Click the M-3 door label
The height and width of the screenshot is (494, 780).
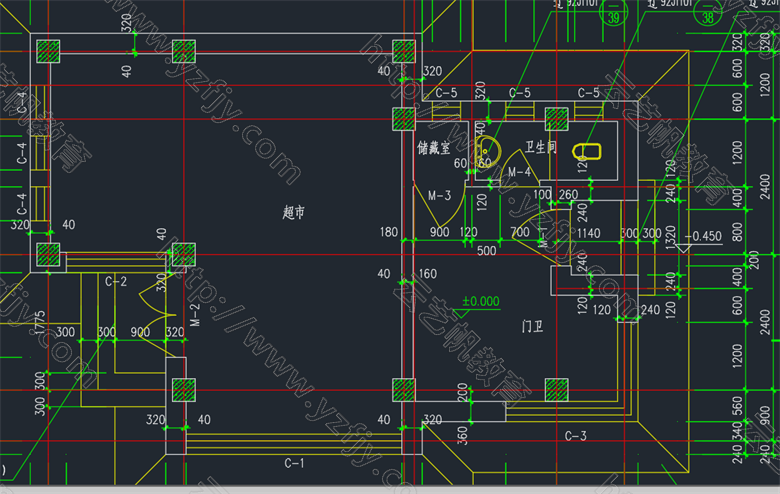[x=439, y=196]
